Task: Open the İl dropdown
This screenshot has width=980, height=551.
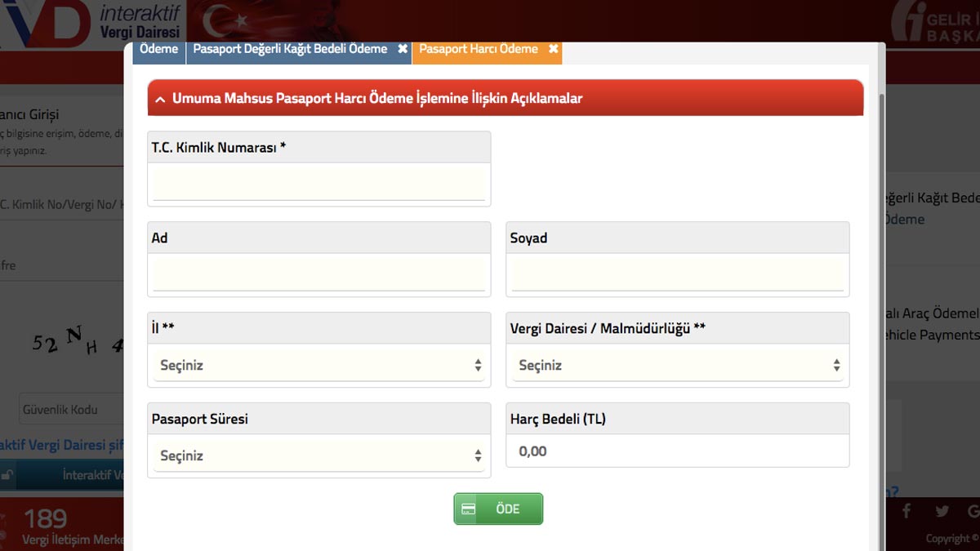Action: point(318,366)
